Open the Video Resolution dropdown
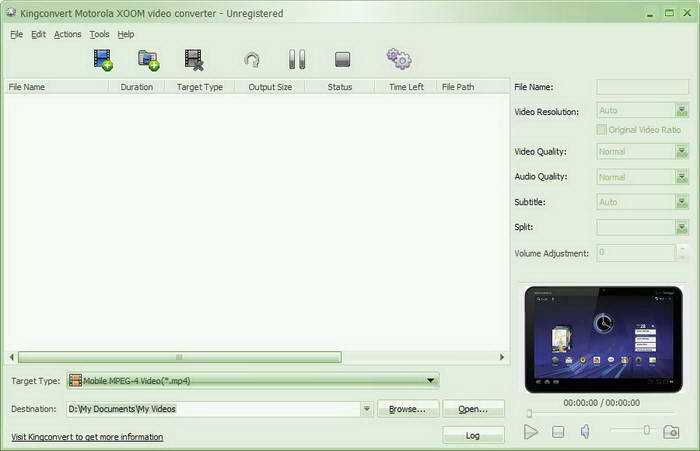 point(682,111)
